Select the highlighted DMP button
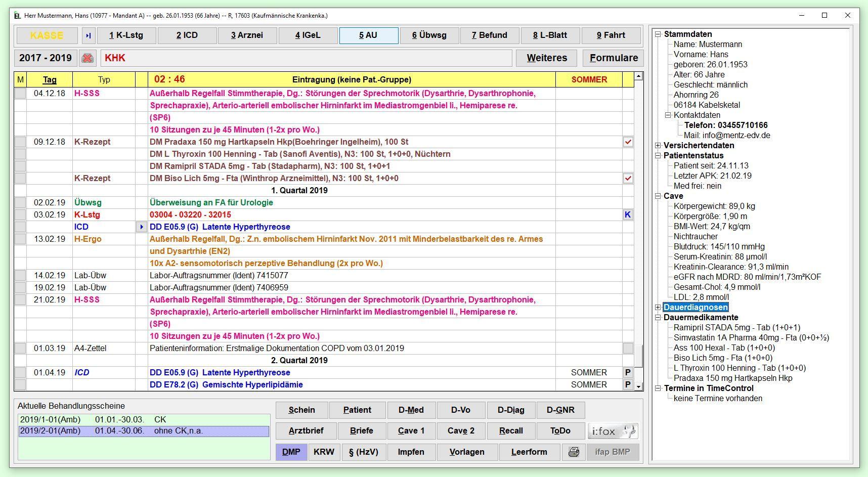Viewport: 868px width, 477px height. [291, 452]
